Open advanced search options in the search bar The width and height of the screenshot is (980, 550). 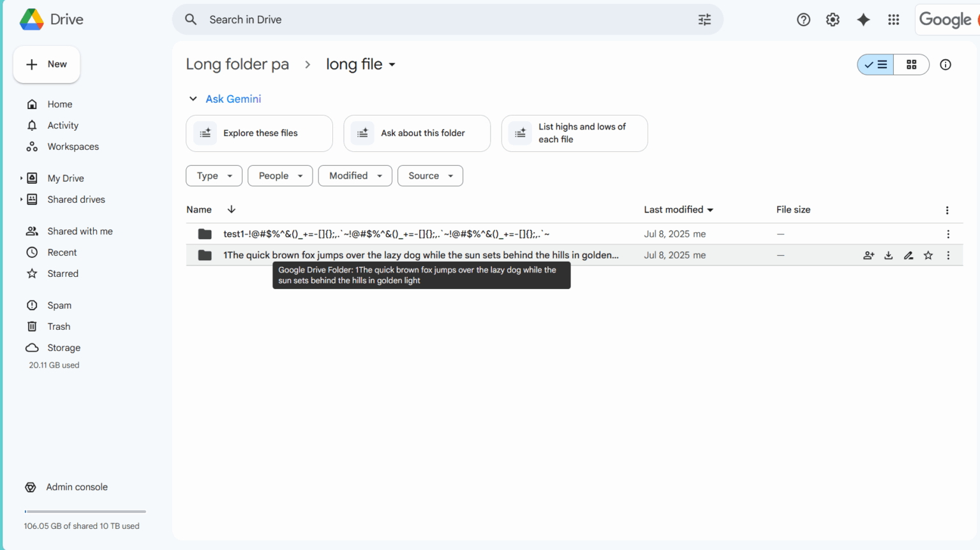pyautogui.click(x=704, y=20)
